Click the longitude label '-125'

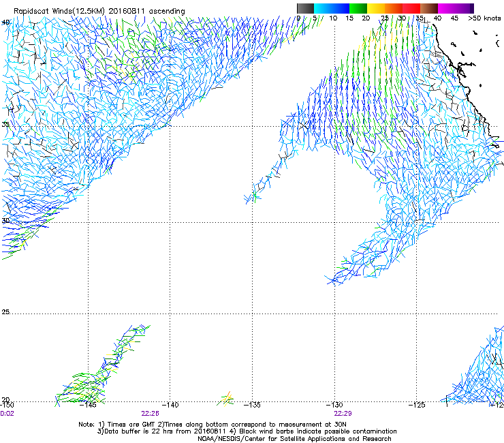tap(417, 405)
